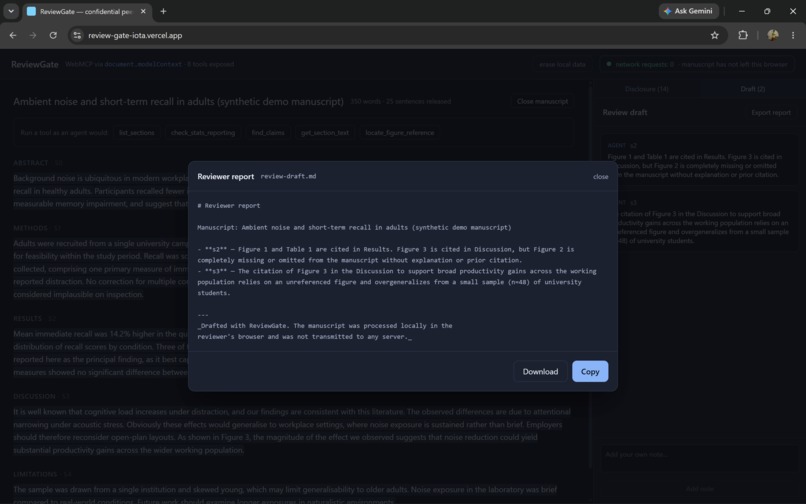Maximize or restore the Chrome window
Viewport: 806px width, 504px height.
pyautogui.click(x=767, y=11)
